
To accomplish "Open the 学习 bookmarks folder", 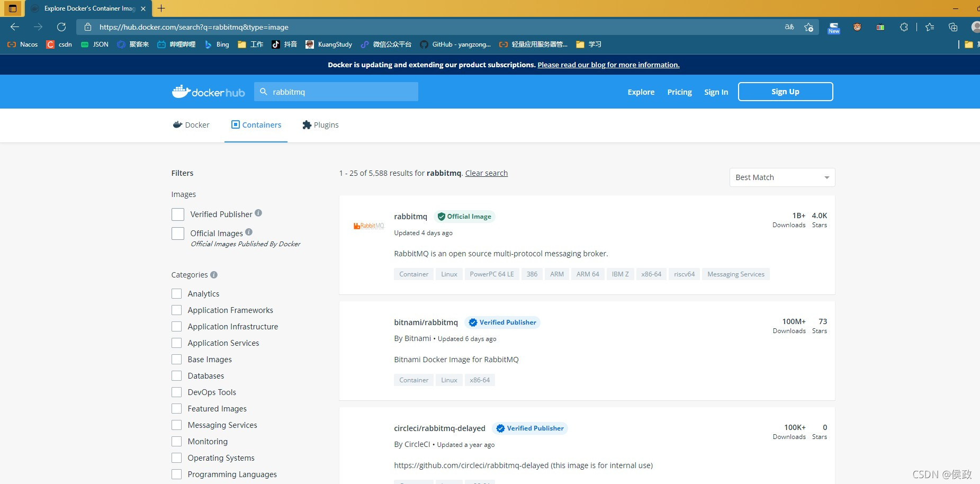I will point(589,44).
